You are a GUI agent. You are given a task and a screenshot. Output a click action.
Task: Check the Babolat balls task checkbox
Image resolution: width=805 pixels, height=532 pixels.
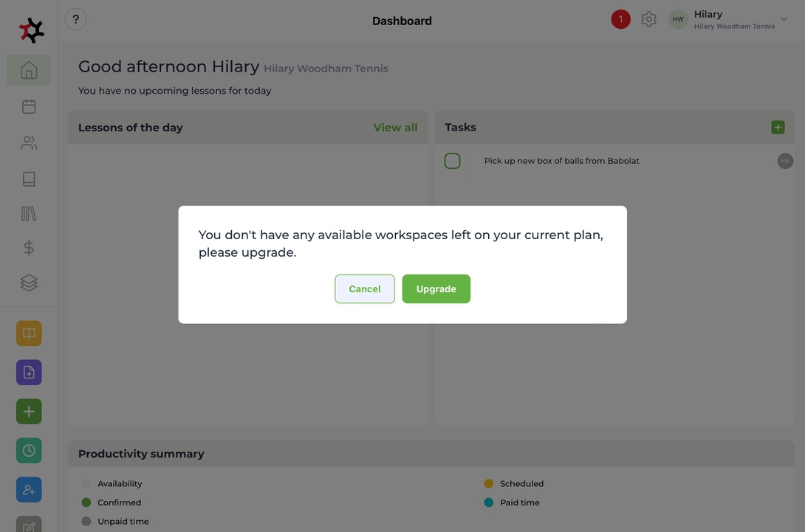pyautogui.click(x=453, y=161)
